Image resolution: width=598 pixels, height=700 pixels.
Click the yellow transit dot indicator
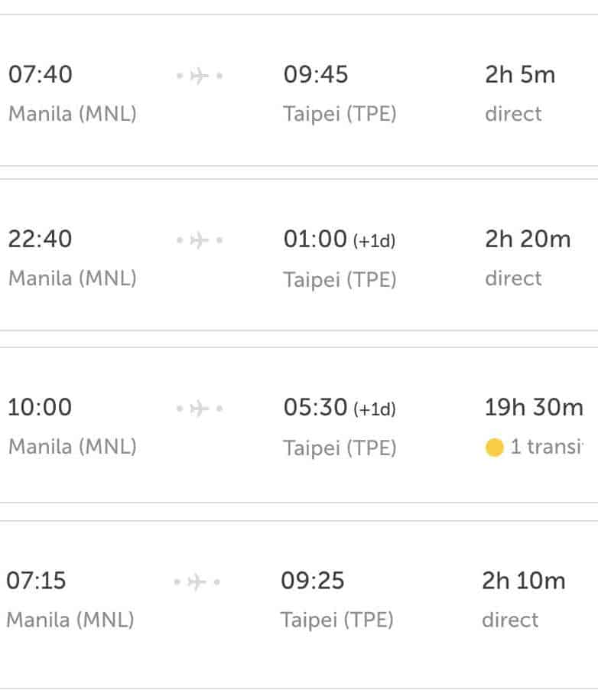pos(494,448)
